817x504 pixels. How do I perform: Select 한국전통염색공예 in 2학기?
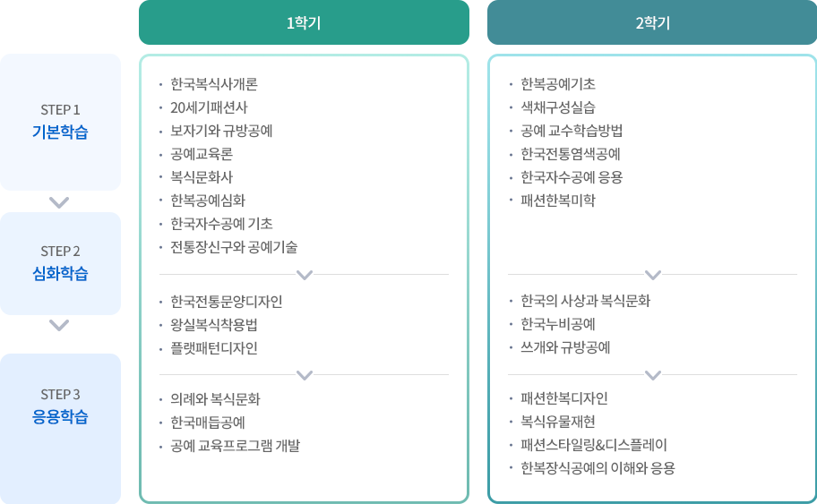coord(571,154)
